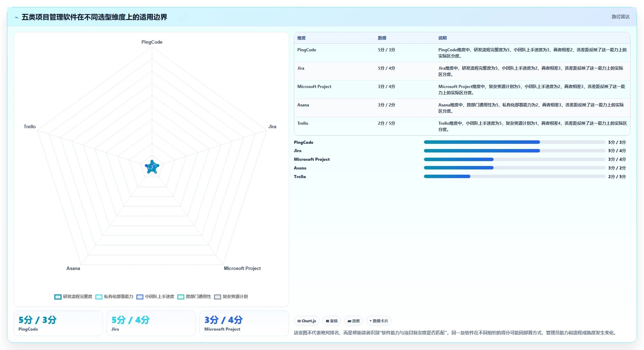Click the 3分 / 4分 value in the Microsoft Project table row
Screen dimensions: 644x350
pos(386,87)
